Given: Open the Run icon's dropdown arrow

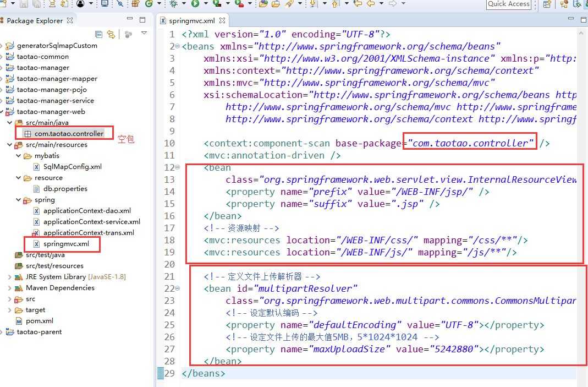Looking at the screenshot, I should tap(206, 4).
